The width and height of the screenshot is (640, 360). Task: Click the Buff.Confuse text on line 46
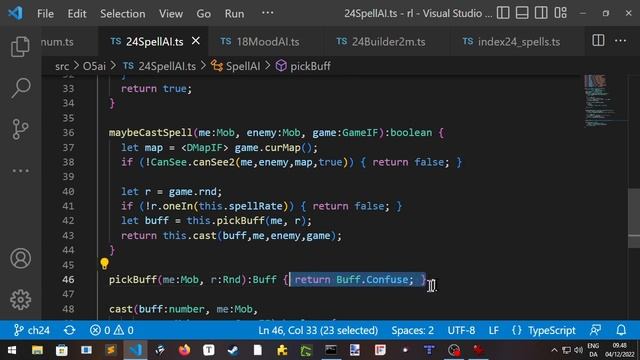[372, 280]
